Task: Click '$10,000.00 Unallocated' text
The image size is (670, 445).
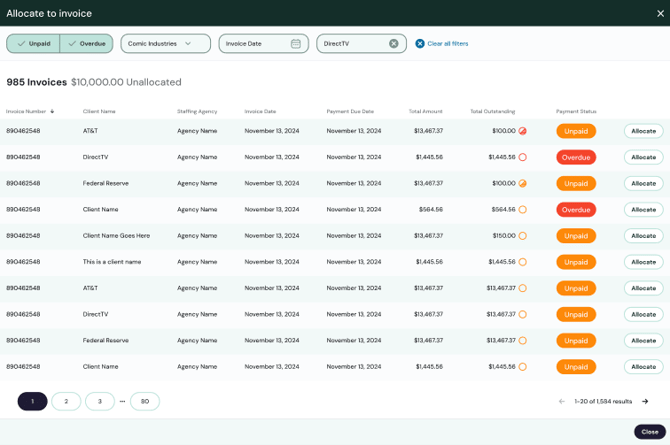Action: pos(126,82)
